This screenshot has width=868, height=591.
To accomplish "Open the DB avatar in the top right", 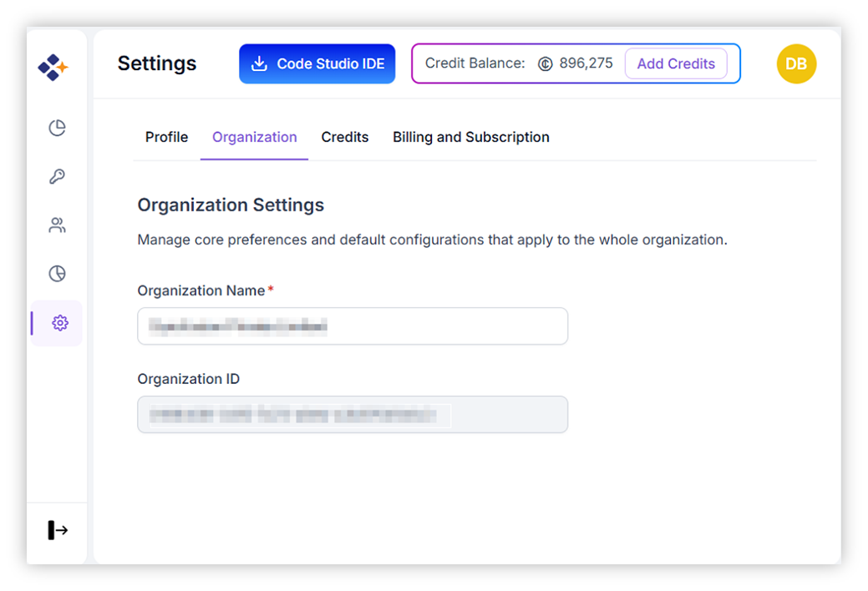I will (796, 63).
